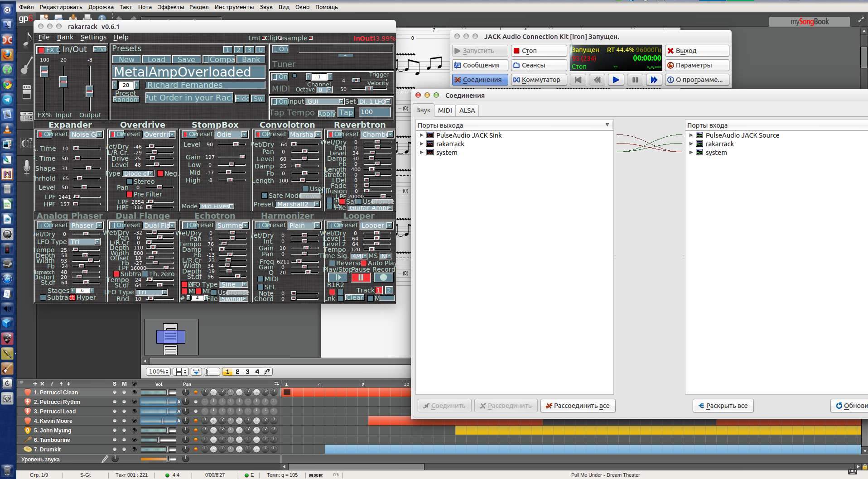The height and width of the screenshot is (479, 868).
Task: Open the zoom 100% dropdown
Action: pos(159,372)
